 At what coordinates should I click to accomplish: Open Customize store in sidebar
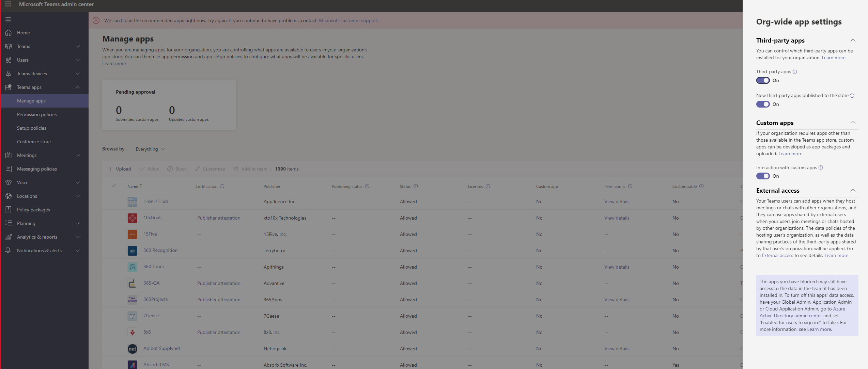(45, 142)
